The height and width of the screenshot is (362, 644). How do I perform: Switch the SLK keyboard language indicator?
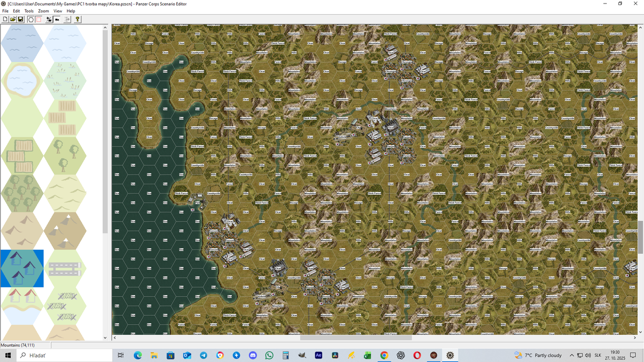(x=598, y=355)
